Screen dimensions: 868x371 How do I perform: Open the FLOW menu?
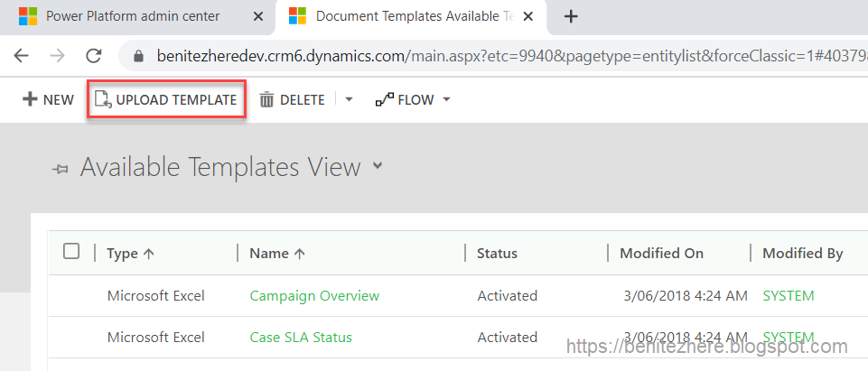coord(414,100)
